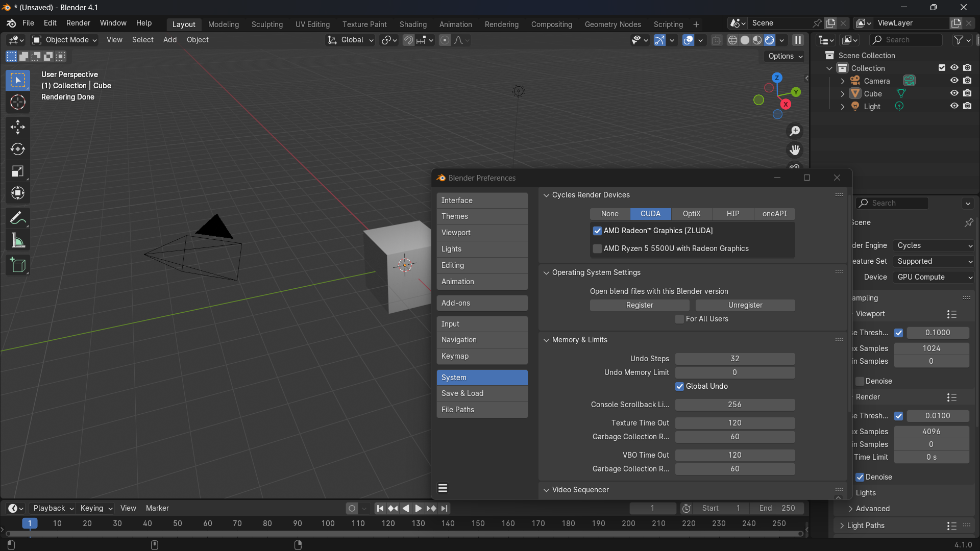Open the Save & Load preferences section
This screenshot has height=551, width=980.
click(x=482, y=393)
